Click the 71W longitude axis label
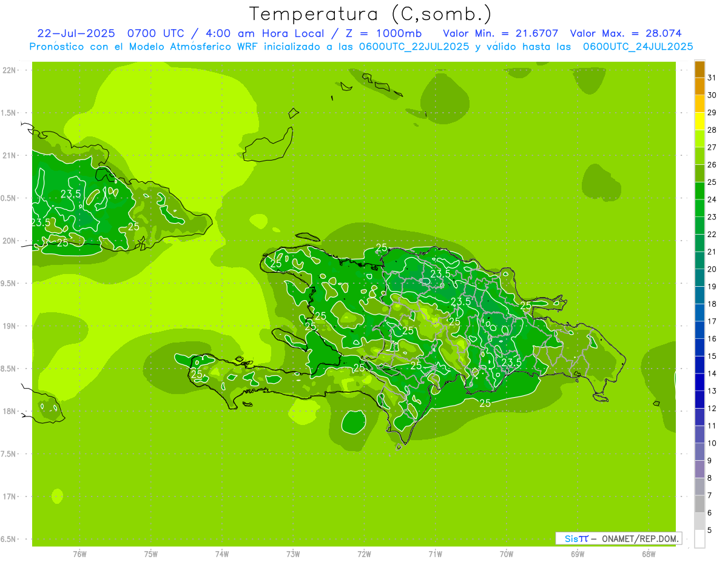Viewport: 728px width, 562px height. tap(435, 554)
